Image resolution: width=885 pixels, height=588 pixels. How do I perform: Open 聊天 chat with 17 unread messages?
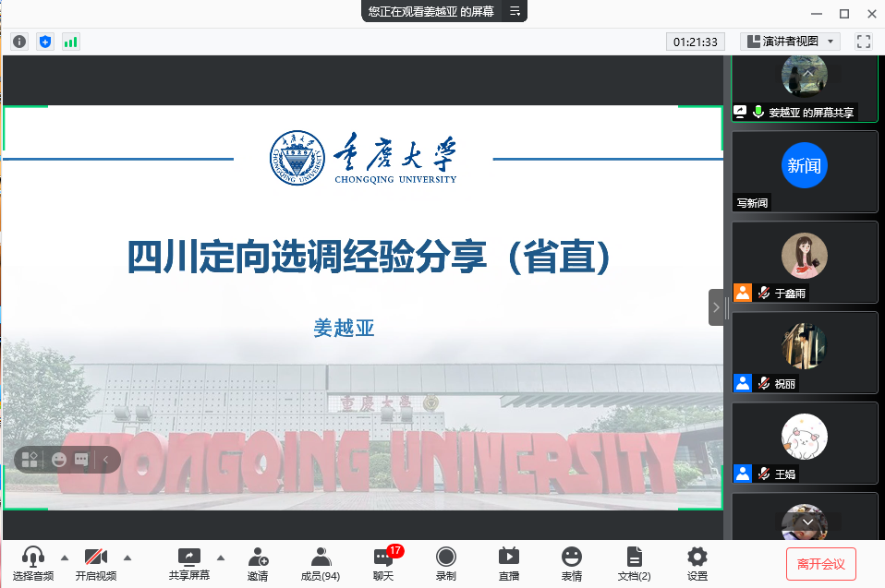(383, 562)
